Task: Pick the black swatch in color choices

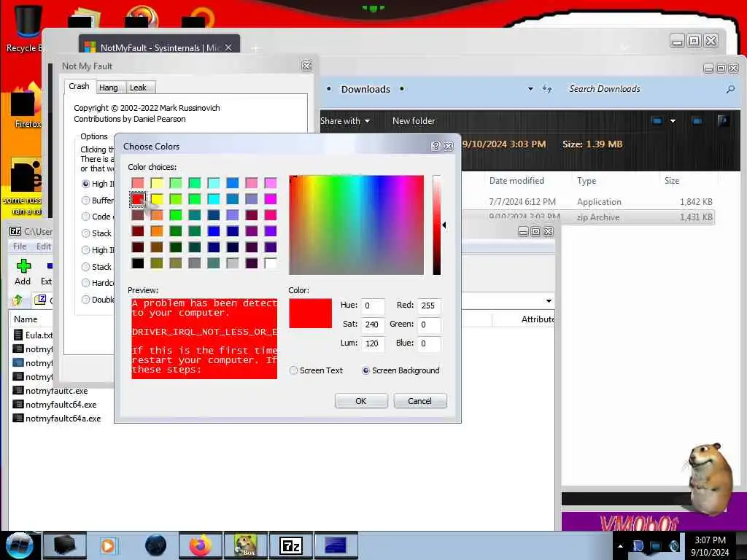Action: [138, 262]
